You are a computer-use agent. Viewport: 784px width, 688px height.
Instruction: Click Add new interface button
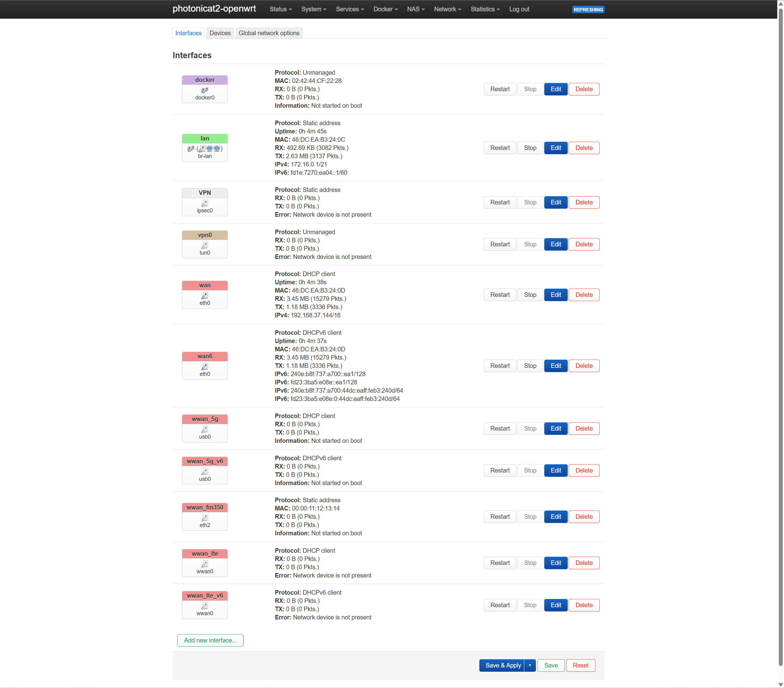point(210,640)
